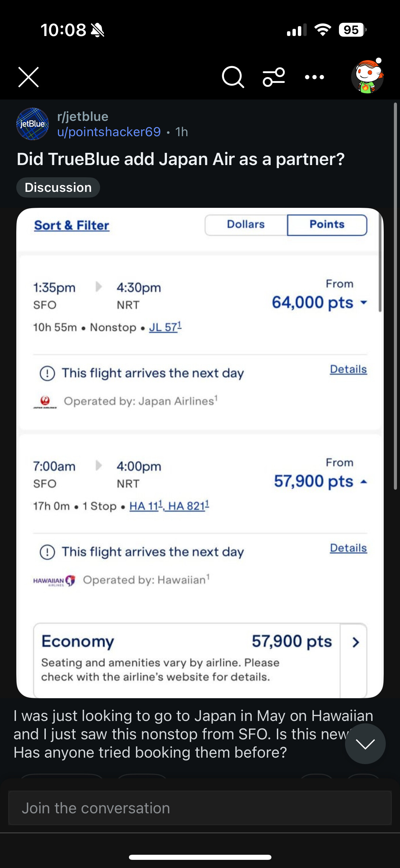Tap the next-day arrival info icon for JL 57
The width and height of the screenshot is (400, 868).
(47, 374)
